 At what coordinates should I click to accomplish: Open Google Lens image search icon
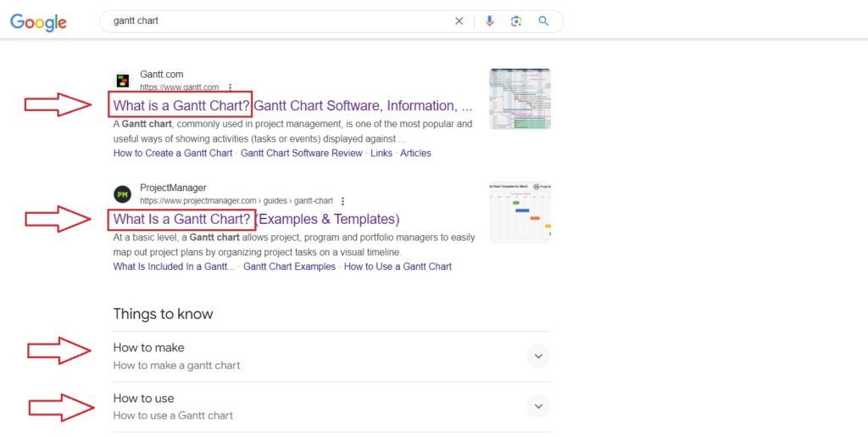516,21
